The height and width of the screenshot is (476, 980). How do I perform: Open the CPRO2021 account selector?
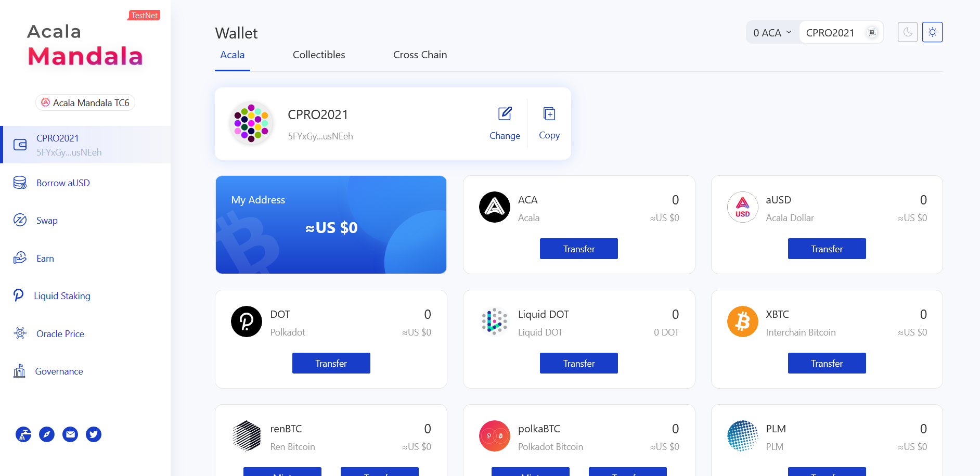841,33
